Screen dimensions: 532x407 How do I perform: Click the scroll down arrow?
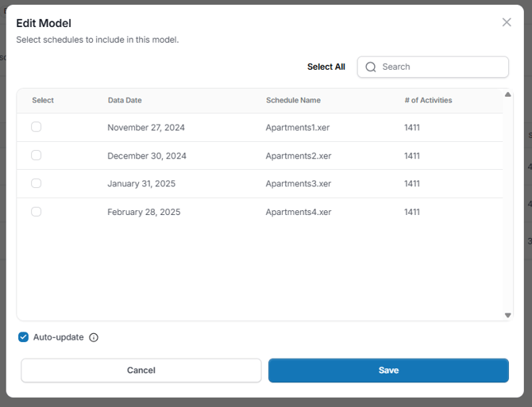tap(507, 315)
